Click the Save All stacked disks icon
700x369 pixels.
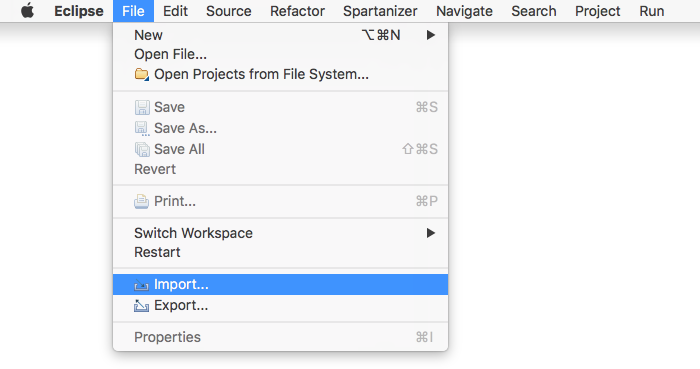[142, 149]
